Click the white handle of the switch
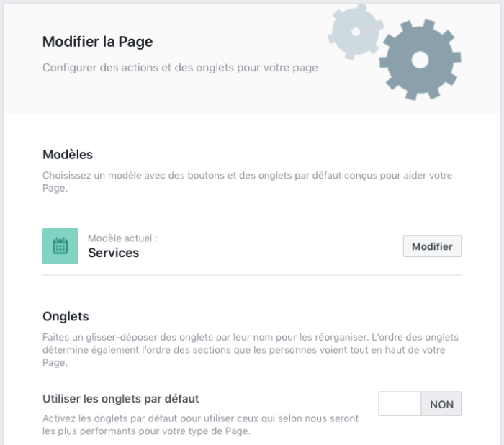Image resolution: width=504 pixels, height=445 pixels. point(400,404)
